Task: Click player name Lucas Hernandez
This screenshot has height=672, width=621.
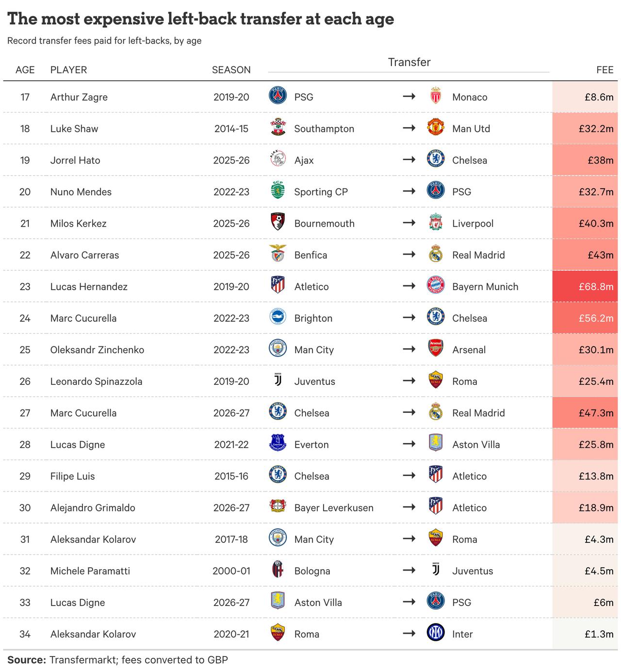Action: [89, 286]
